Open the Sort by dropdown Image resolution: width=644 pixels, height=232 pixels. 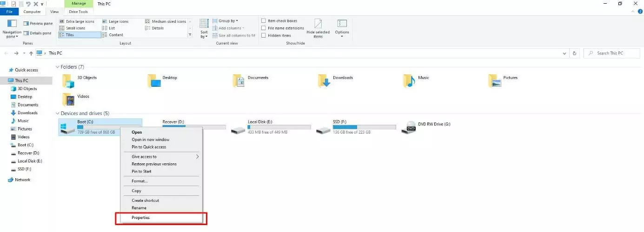pos(204,28)
